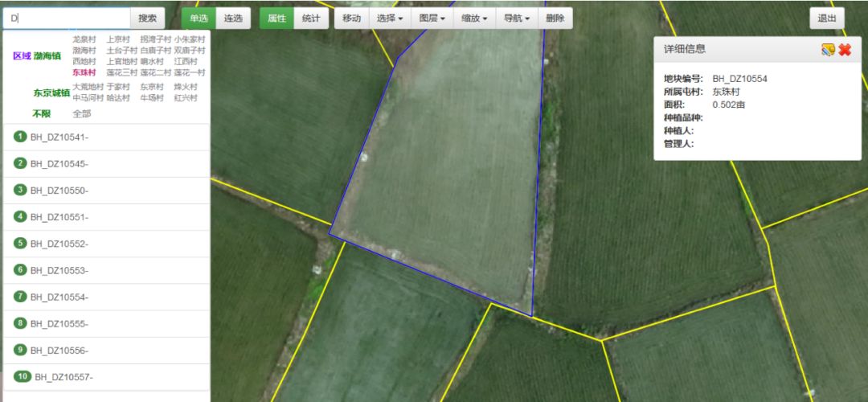Enable 单选 single-select mode

point(199,18)
